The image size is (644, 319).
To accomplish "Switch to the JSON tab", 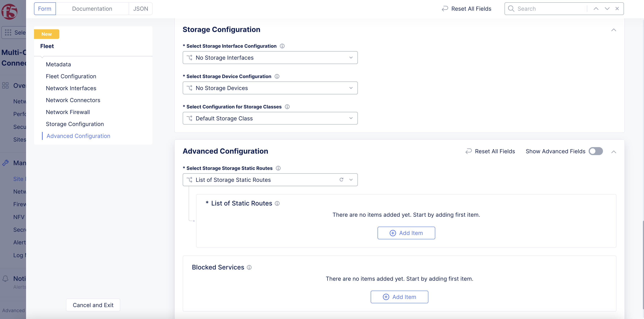I will (x=141, y=9).
